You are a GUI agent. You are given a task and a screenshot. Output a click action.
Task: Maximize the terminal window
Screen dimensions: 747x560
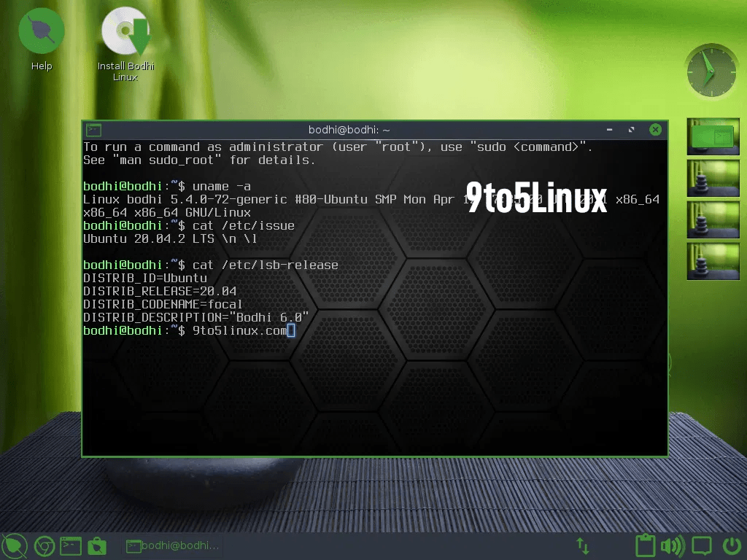(x=632, y=130)
